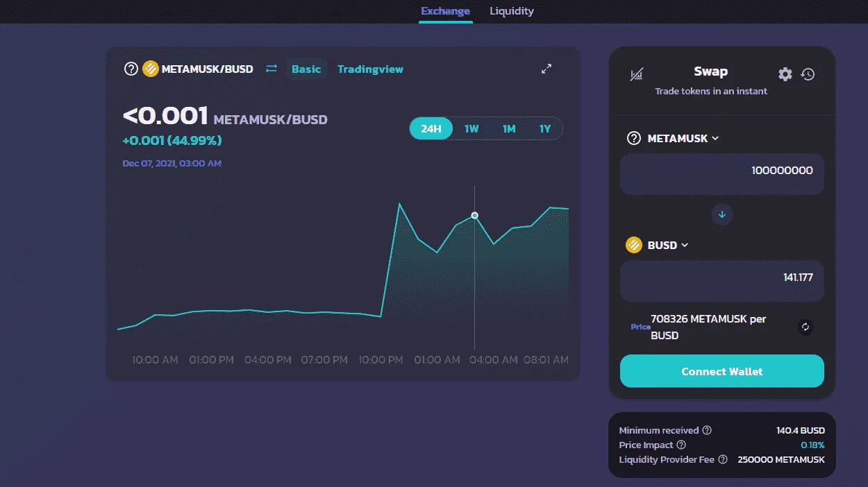Click BUSD coin icon in swap panel
Image resolution: width=868 pixels, height=487 pixels.
633,245
